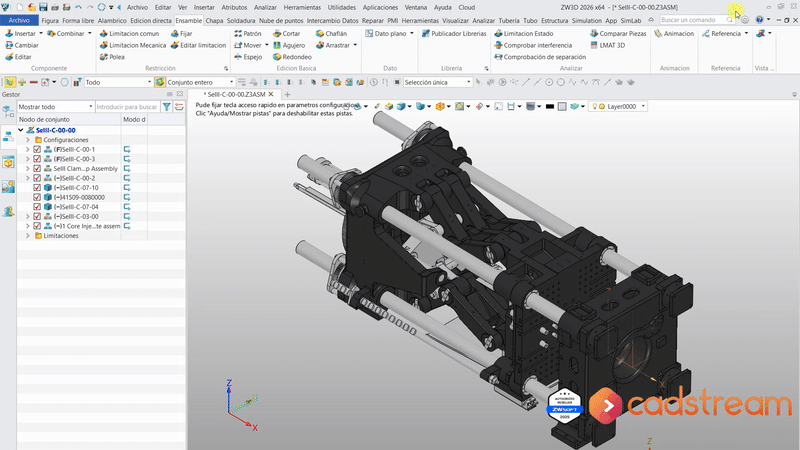Toggle the (−)SeIII-C-07-04 checkbox
The height and width of the screenshot is (450, 800).
pyautogui.click(x=37, y=207)
